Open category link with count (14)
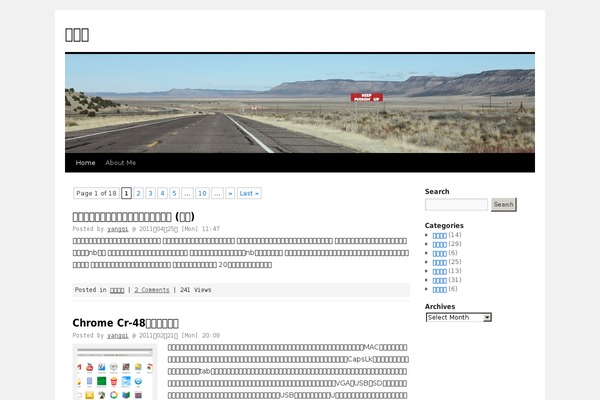The width and height of the screenshot is (600, 400). 439,235
